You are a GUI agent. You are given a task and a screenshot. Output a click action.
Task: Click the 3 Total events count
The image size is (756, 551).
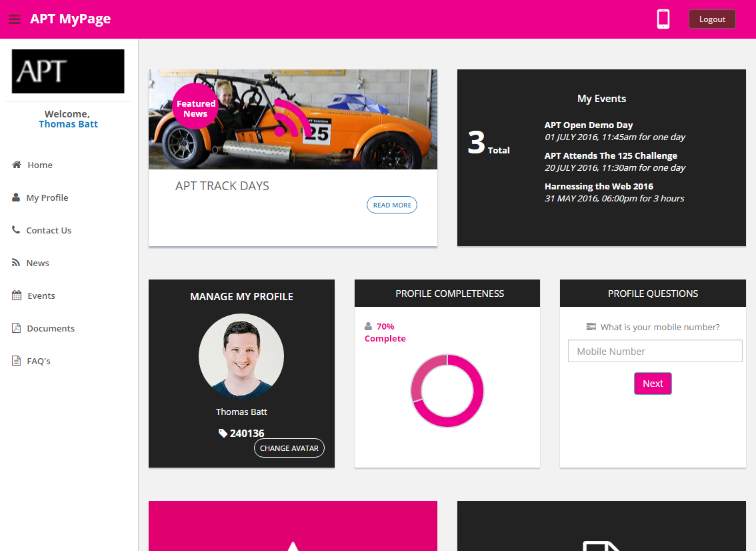(489, 143)
